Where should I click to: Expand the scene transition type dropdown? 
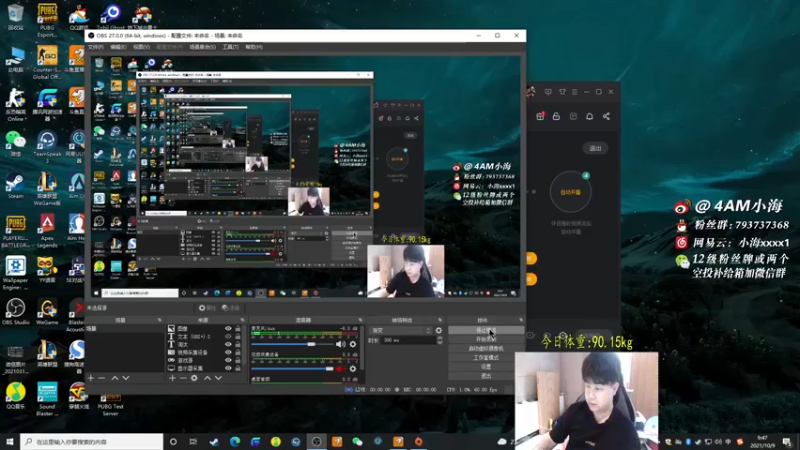click(402, 331)
